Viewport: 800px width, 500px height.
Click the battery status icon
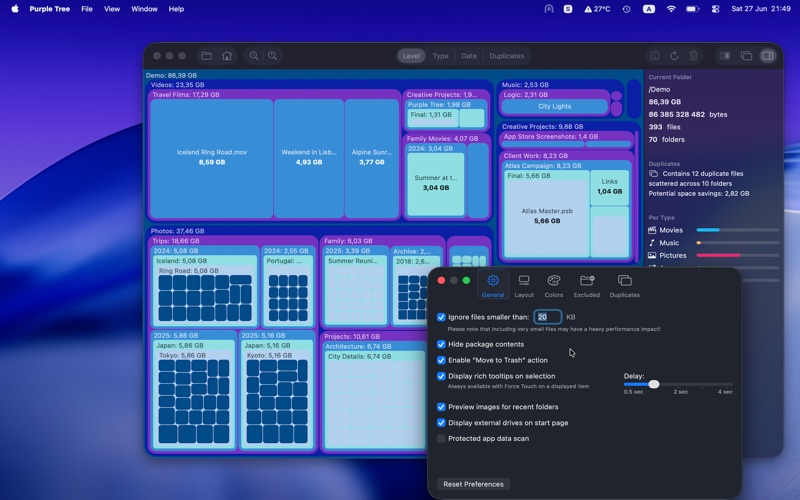point(693,9)
